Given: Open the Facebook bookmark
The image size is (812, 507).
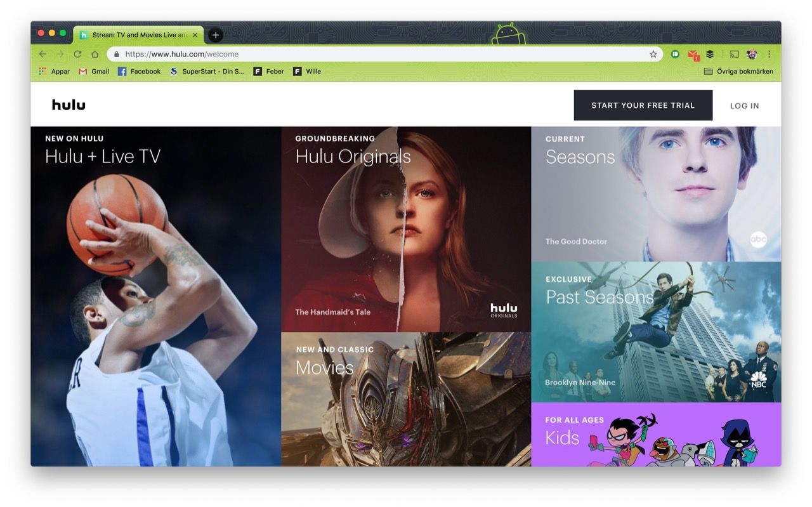Looking at the screenshot, I should (x=140, y=72).
